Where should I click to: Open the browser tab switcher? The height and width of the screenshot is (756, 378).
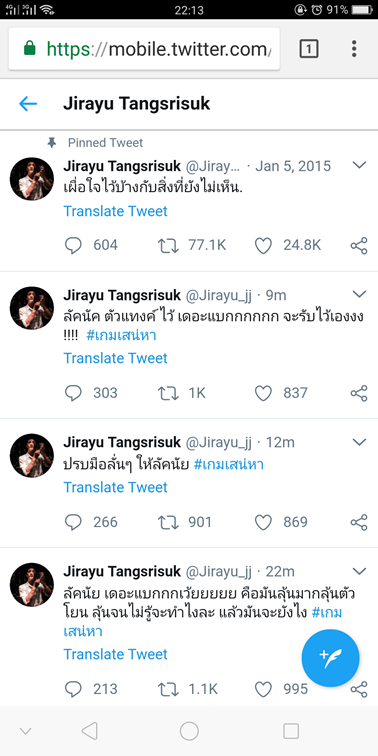(x=309, y=49)
